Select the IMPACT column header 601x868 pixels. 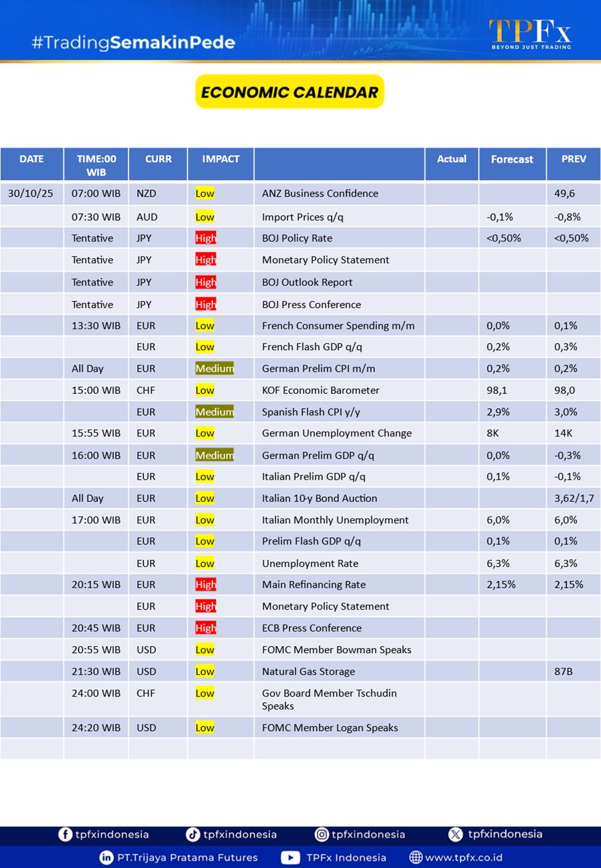[221, 159]
